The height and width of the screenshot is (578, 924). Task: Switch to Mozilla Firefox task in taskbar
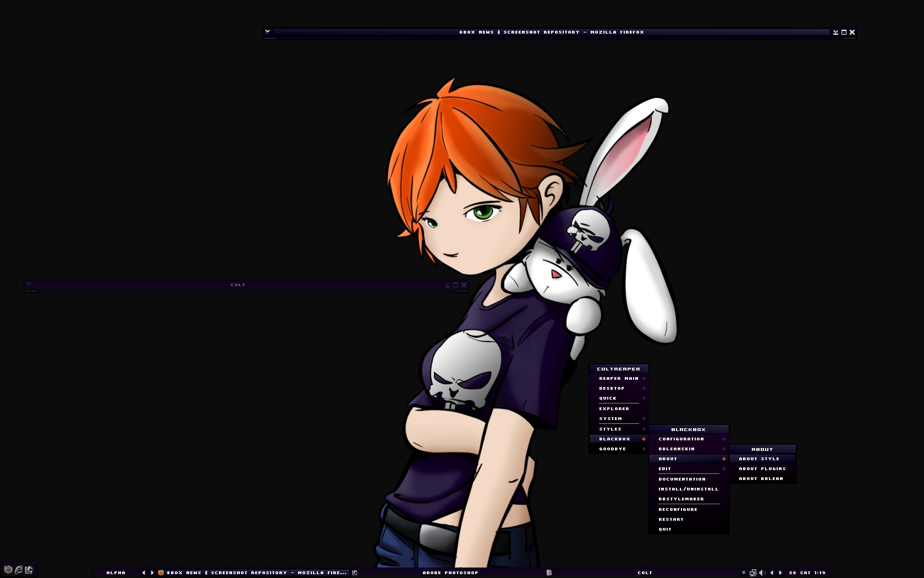coord(253,572)
